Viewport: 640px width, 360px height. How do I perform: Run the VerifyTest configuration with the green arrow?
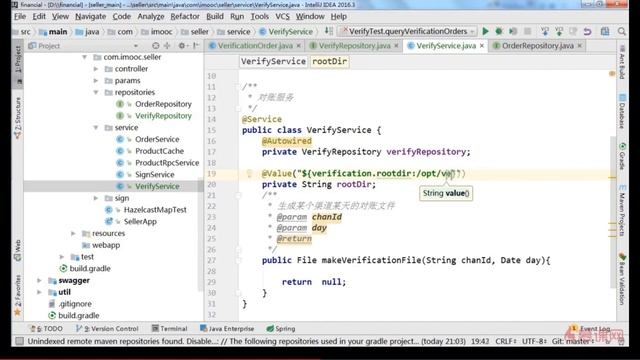coord(485,31)
